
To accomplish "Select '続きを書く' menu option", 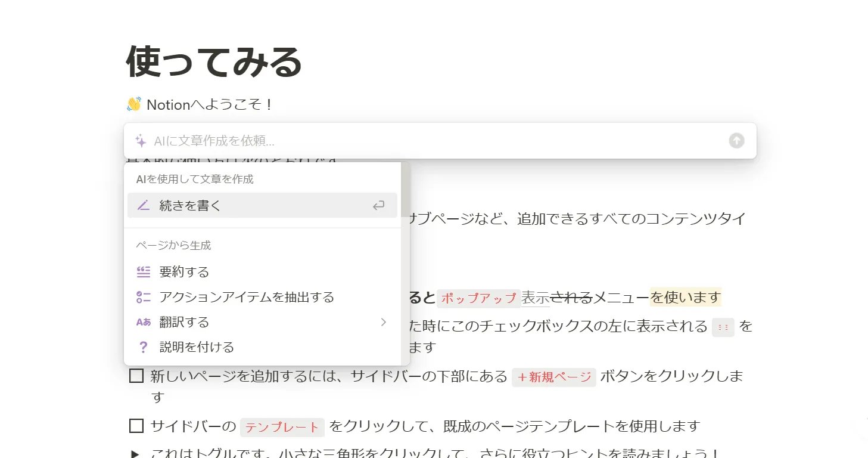I will coord(262,205).
